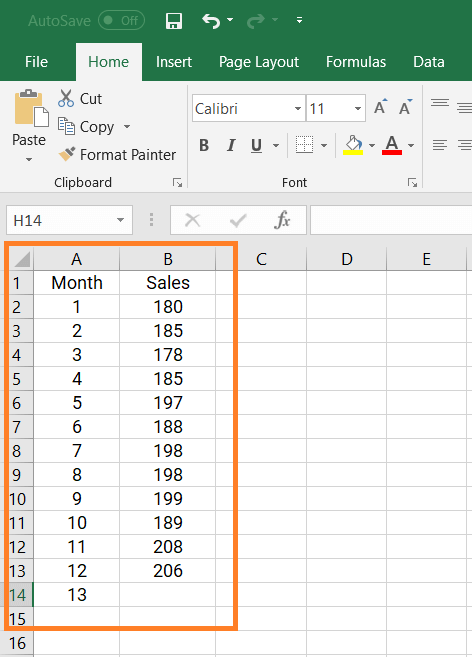
Task: Expand the Paste options arrow
Action: [29, 159]
